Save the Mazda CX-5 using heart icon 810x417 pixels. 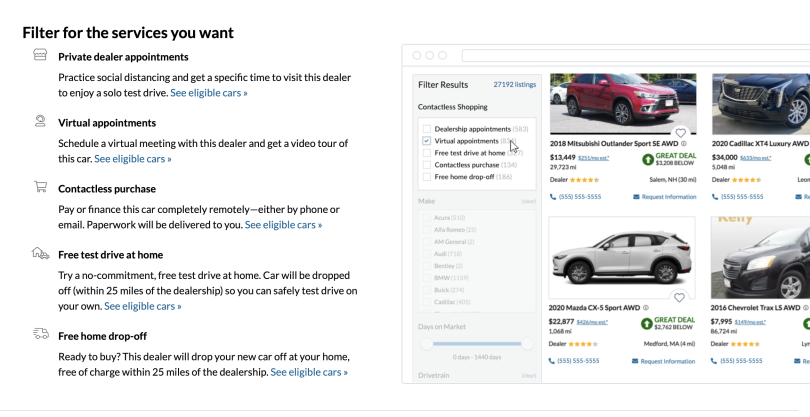click(680, 297)
